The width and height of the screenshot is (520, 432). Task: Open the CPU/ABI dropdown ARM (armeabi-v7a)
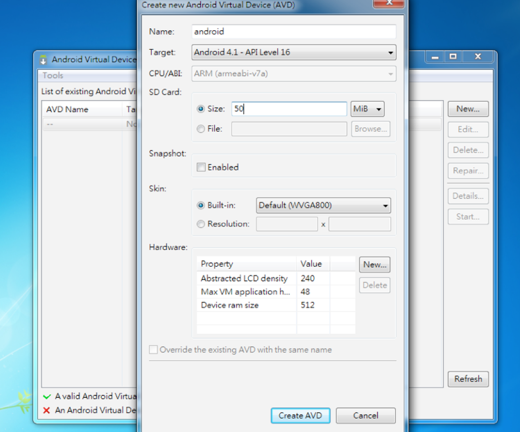pos(294,74)
